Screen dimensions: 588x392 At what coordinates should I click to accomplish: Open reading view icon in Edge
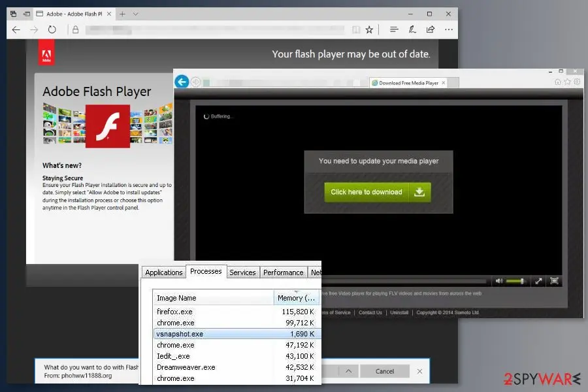pos(356,29)
